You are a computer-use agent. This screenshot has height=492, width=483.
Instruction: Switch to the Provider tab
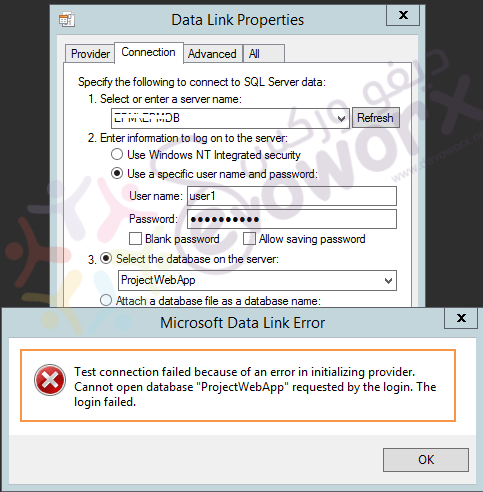(90, 54)
